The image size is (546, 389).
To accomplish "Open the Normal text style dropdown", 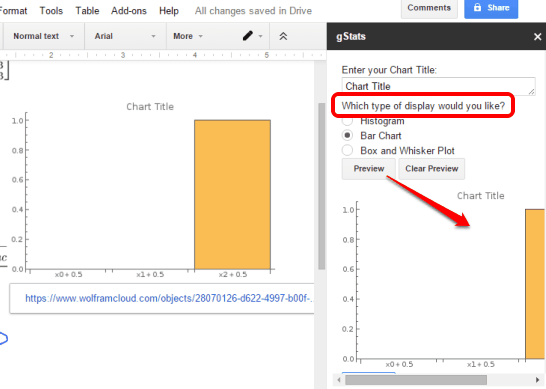I will point(43,36).
